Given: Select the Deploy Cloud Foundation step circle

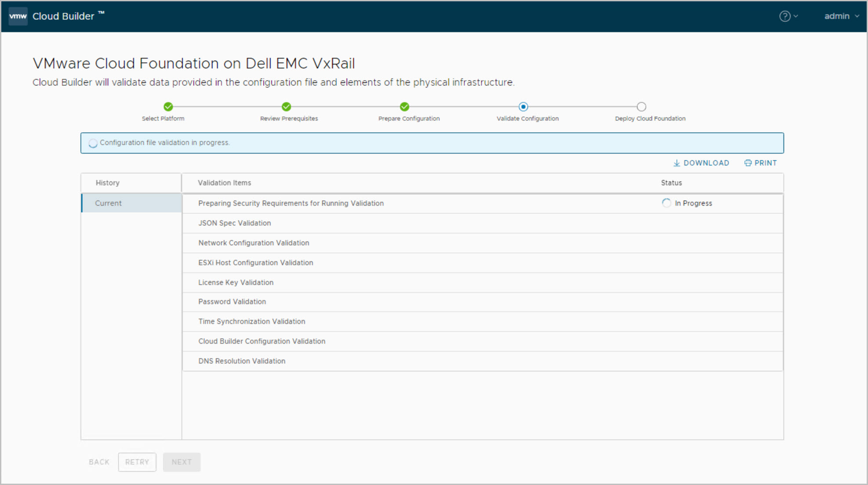Looking at the screenshot, I should [x=641, y=107].
